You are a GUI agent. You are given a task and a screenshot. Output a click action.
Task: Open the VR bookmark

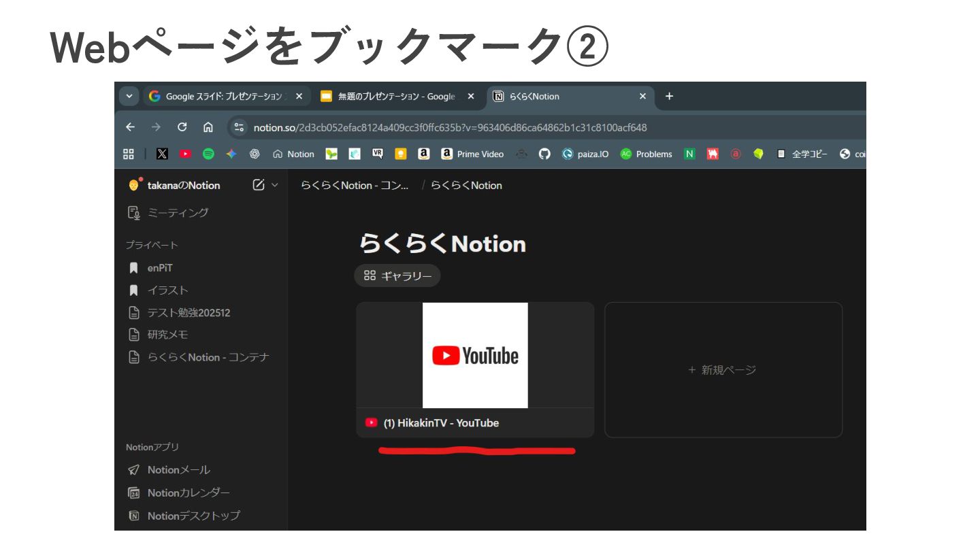tap(378, 154)
